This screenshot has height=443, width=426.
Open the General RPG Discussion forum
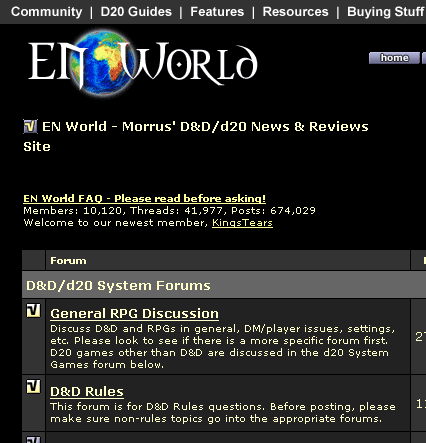tap(134, 313)
